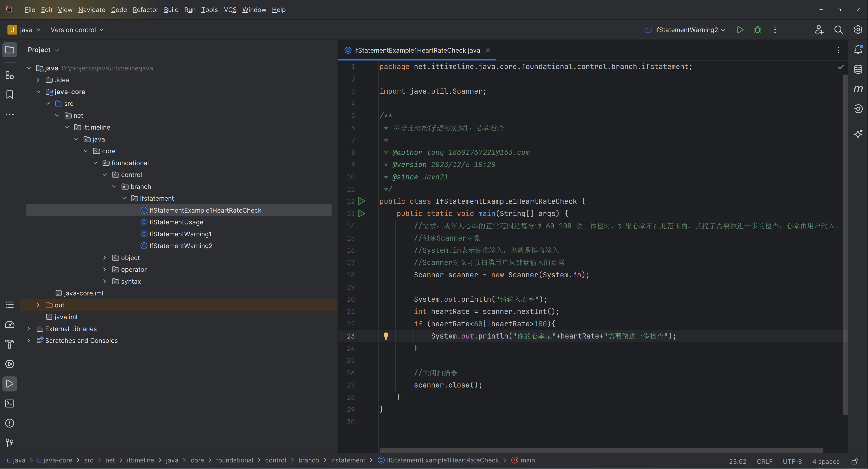
Task: Click the intention lightbulb on line 23
Action: pos(386,336)
